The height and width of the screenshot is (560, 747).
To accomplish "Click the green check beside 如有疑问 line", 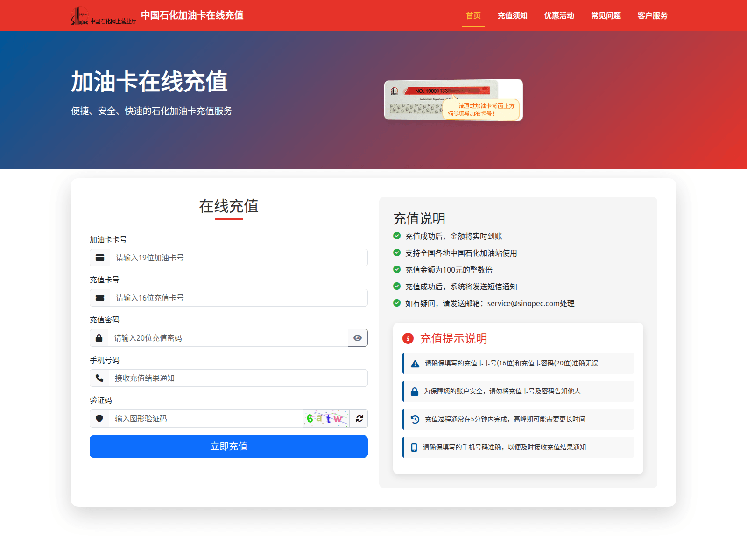I will coord(397,303).
